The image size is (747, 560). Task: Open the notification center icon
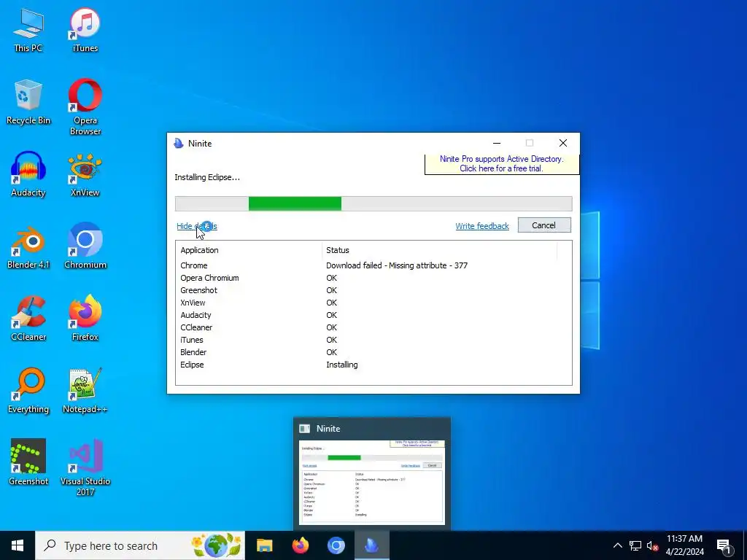[x=724, y=545]
